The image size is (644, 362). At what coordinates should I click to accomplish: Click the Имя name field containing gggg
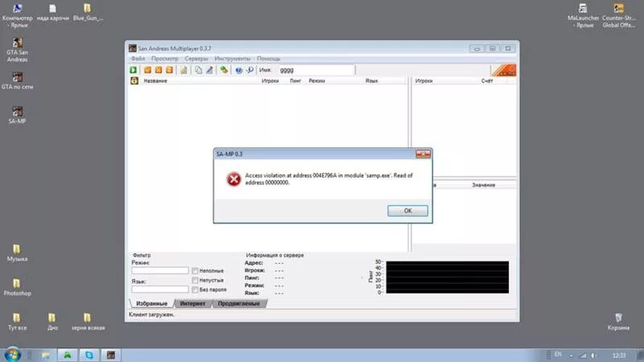[316, 70]
